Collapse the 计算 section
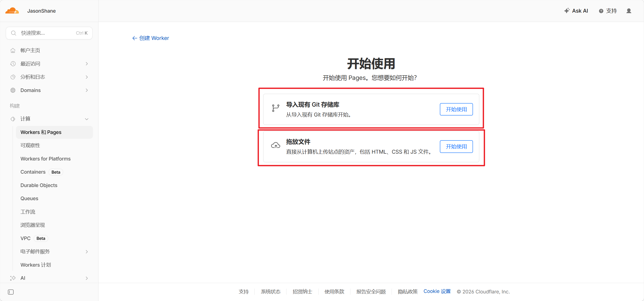The height and width of the screenshot is (301, 644). point(87,119)
